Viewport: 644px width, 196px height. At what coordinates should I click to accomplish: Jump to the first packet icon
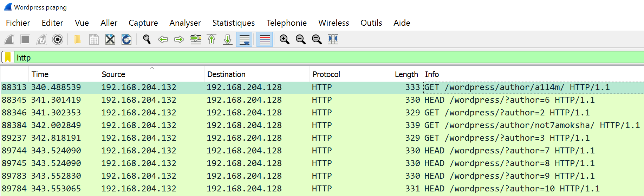click(x=212, y=39)
